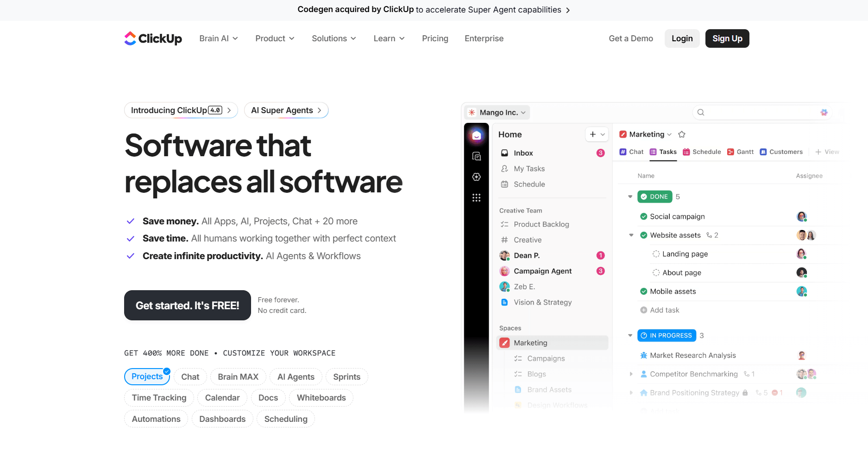Click the Inbox notification badge showing 3
The height and width of the screenshot is (452, 868).
coord(601,153)
